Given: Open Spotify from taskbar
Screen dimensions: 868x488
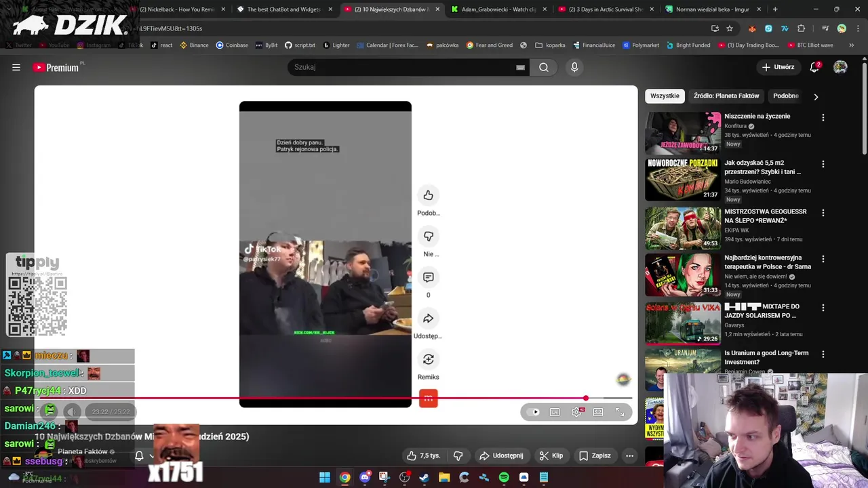Looking at the screenshot, I should point(504,477).
